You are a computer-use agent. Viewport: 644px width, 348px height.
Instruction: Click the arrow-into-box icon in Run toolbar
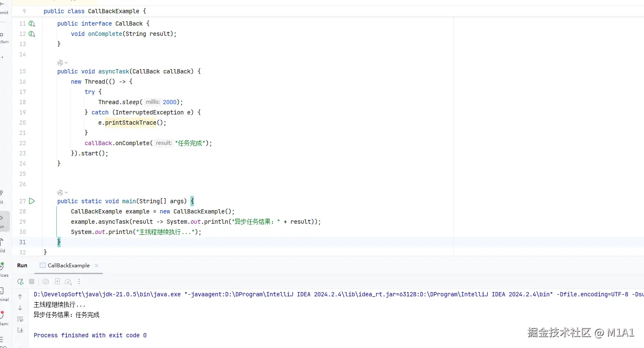(57, 282)
